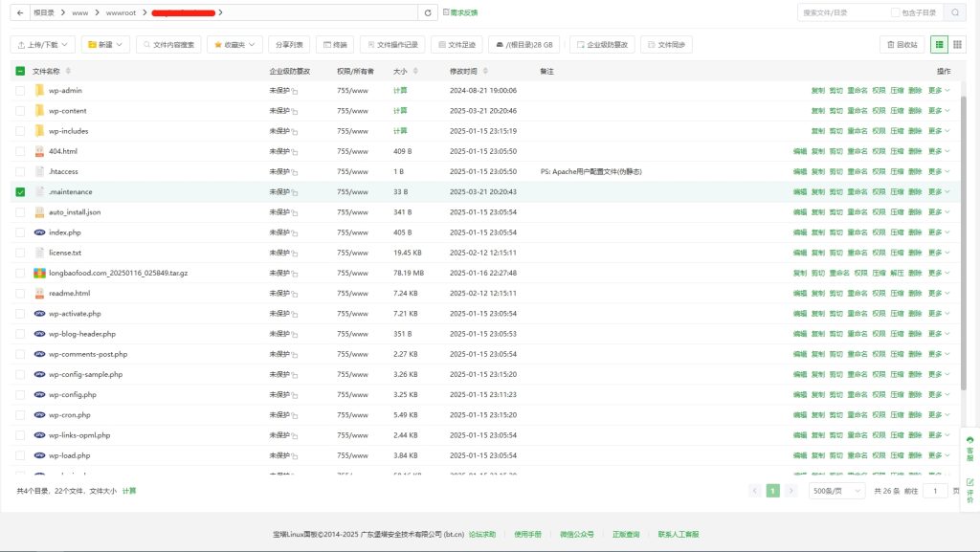This screenshot has height=552, width=980.
Task: Sort by file name sort arrows
Action: coord(68,71)
